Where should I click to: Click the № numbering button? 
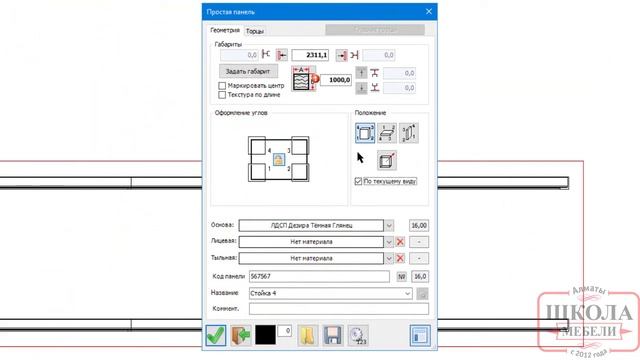click(402, 276)
